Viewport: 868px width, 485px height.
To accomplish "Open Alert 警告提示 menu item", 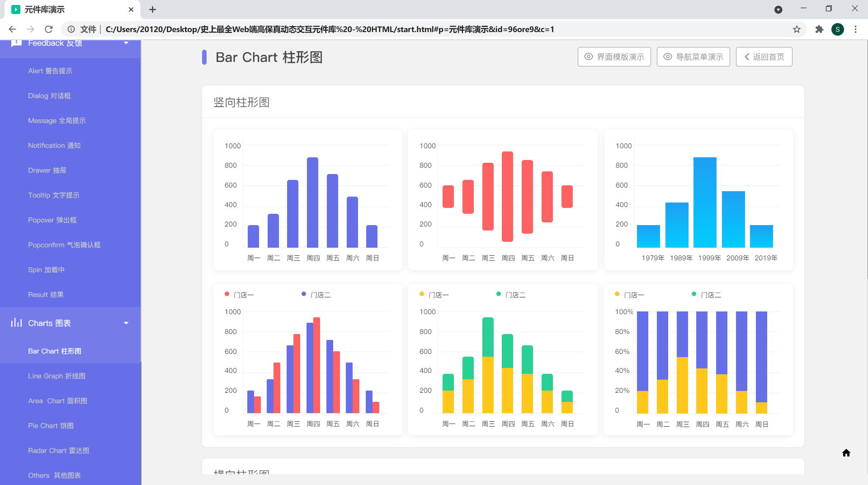I will (x=50, y=71).
